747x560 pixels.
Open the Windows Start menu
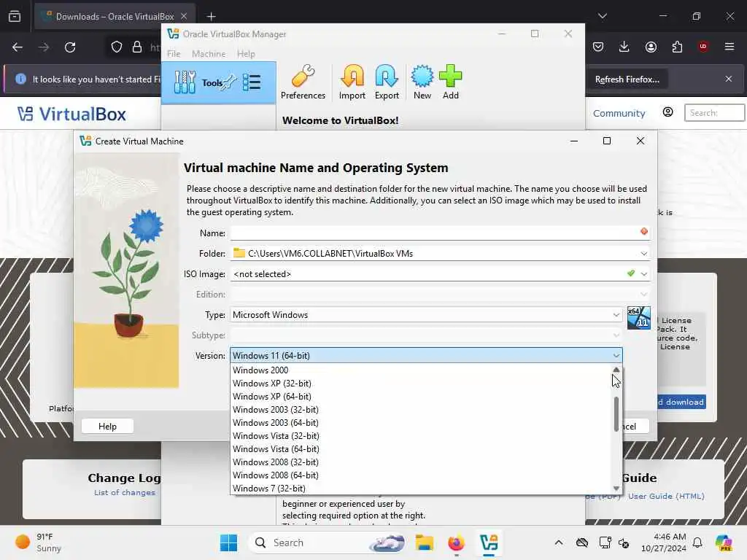tap(228, 542)
